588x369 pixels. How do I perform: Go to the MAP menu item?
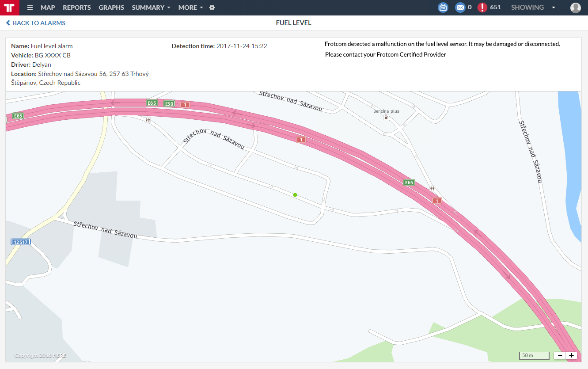click(x=48, y=8)
